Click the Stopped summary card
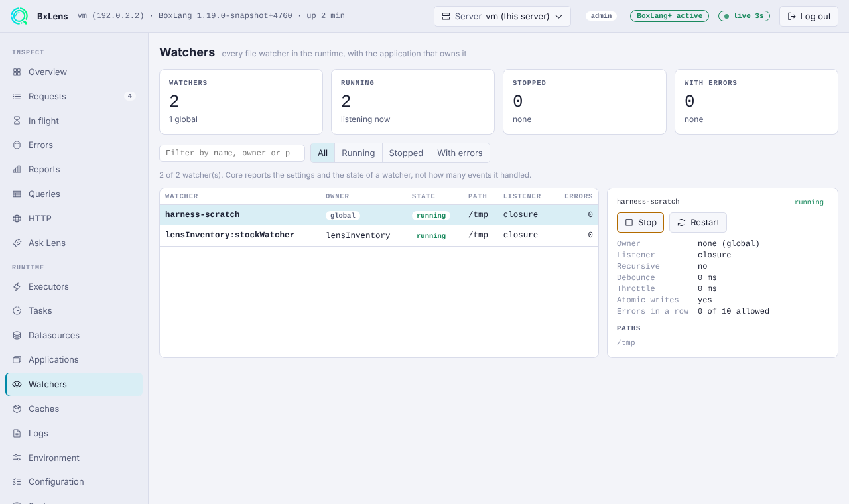The width and height of the screenshot is (849, 504). tap(584, 101)
